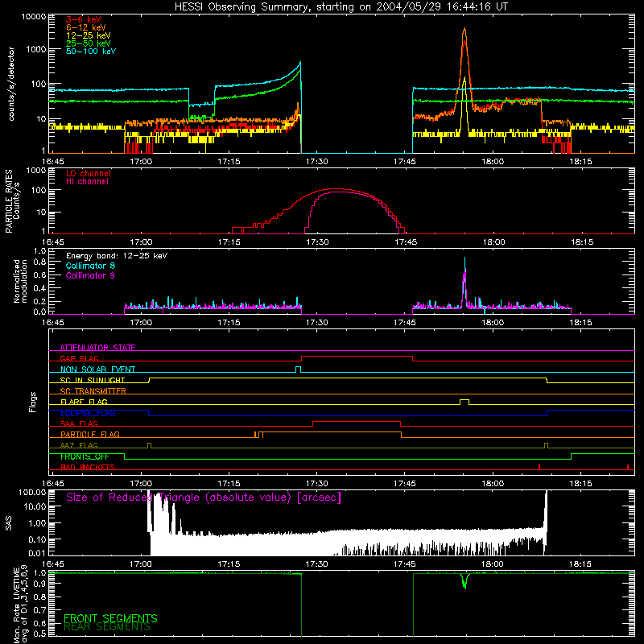This screenshot has width=644, height=644.
Task: Click the SC TRANSMITTER flag label
Action: pos(93,390)
